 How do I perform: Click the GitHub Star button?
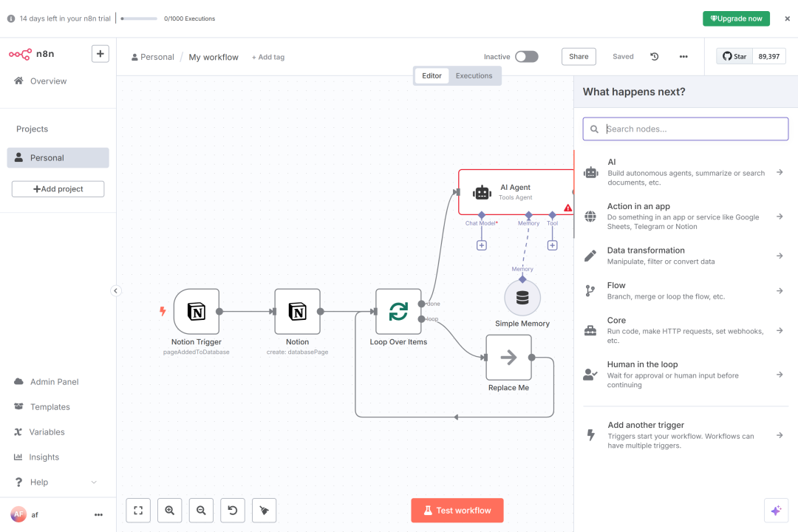click(734, 56)
